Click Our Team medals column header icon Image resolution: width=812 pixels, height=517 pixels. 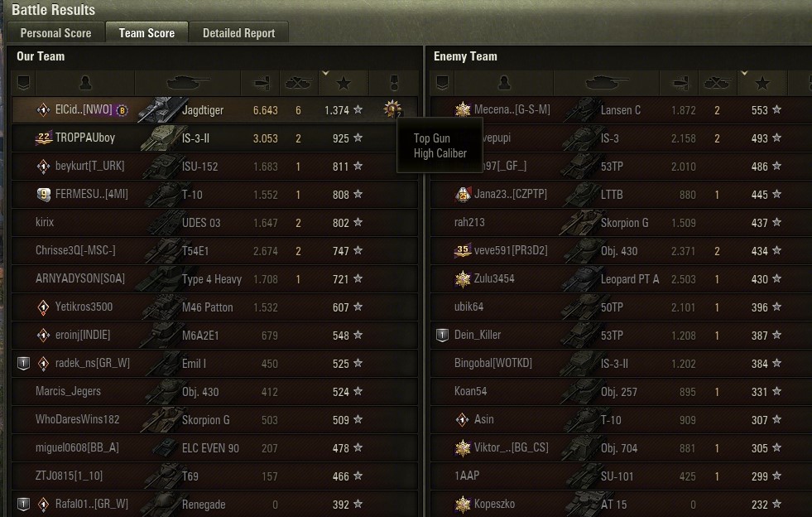393,83
